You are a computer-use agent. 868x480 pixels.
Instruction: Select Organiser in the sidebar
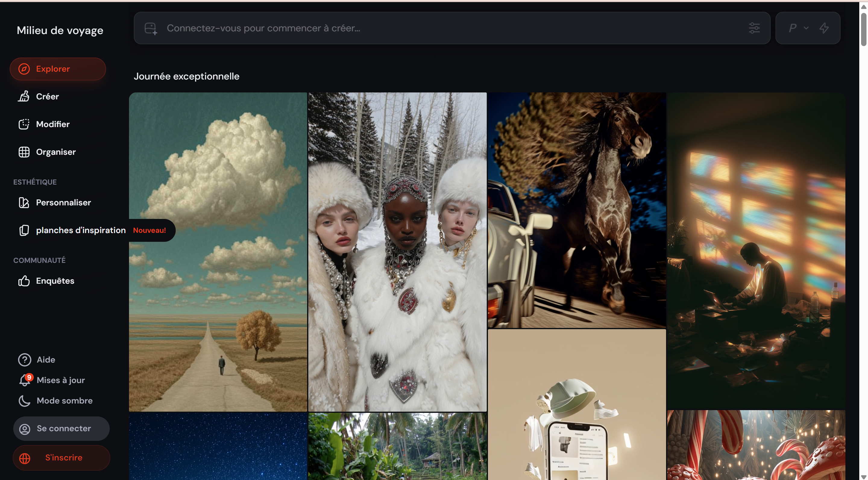coord(55,152)
